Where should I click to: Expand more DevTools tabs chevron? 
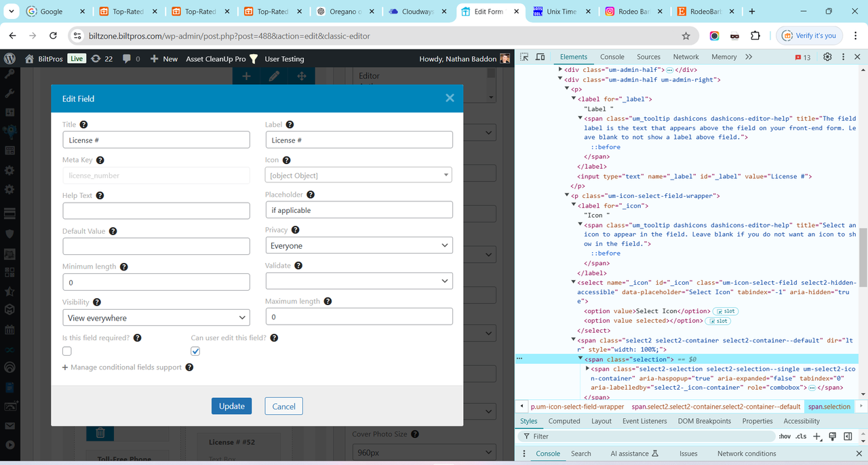pos(749,57)
